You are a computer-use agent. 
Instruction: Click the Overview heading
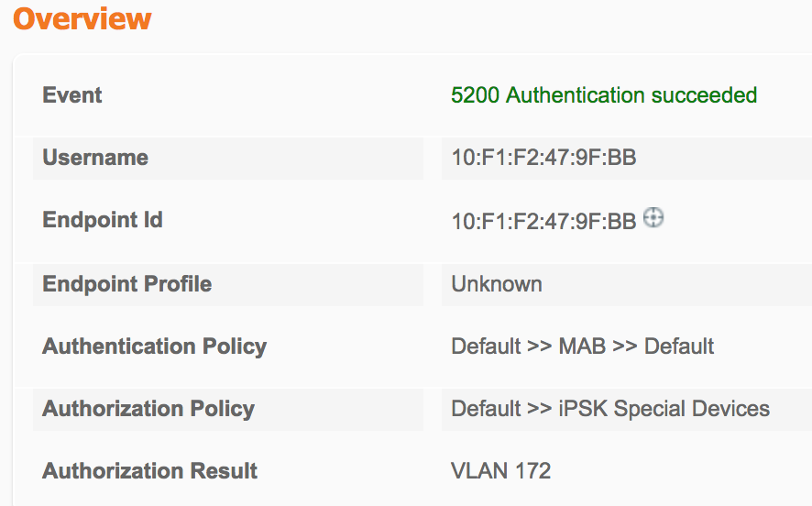pos(82,19)
